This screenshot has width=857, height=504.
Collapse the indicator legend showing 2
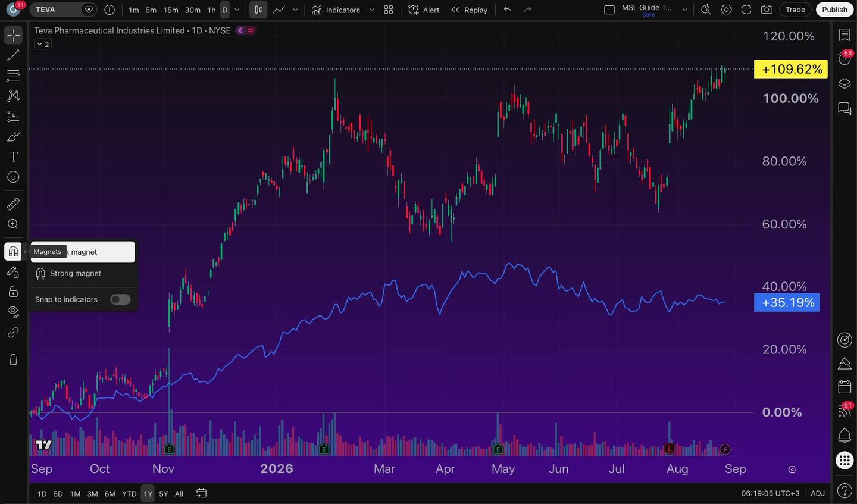click(x=42, y=44)
